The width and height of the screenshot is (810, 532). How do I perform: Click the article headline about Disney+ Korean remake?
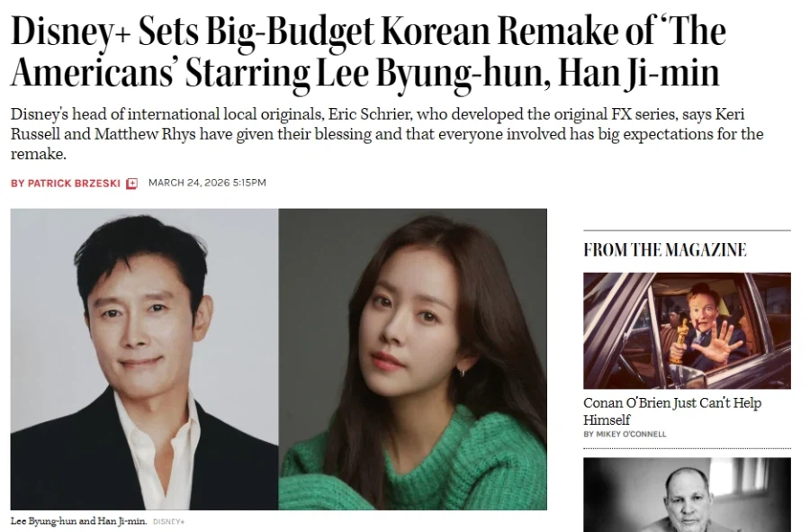pyautogui.click(x=368, y=51)
